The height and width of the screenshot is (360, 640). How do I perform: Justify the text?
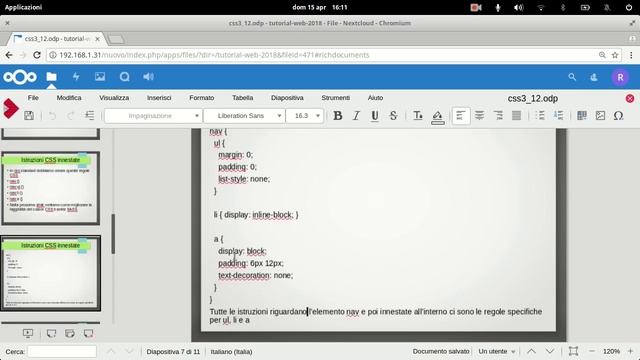click(x=516, y=116)
